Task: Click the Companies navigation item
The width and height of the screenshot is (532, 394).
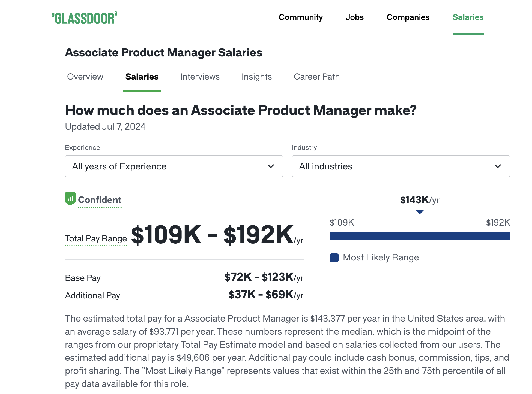Action: point(408,17)
